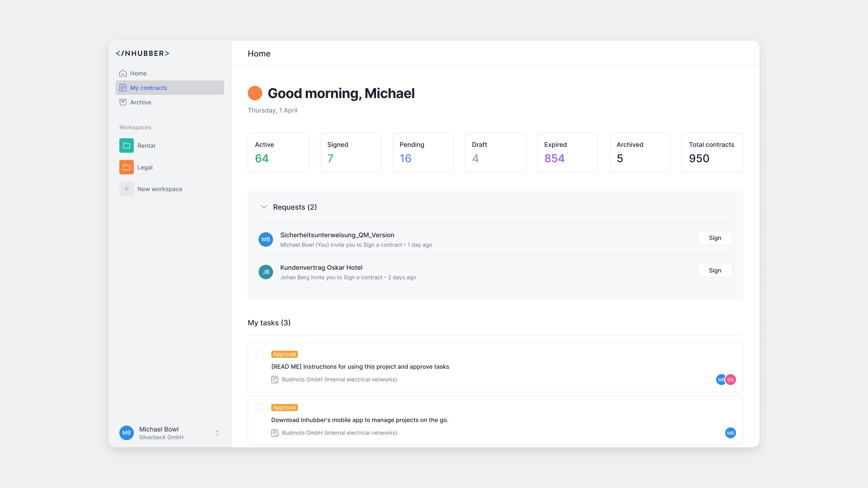Click the Home house icon in sidebar
The image size is (868, 488).
(x=123, y=73)
